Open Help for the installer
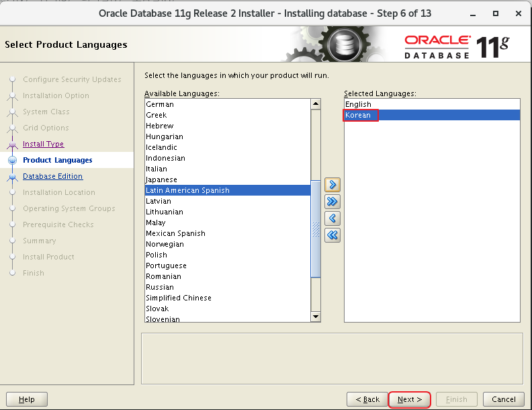 27,399
